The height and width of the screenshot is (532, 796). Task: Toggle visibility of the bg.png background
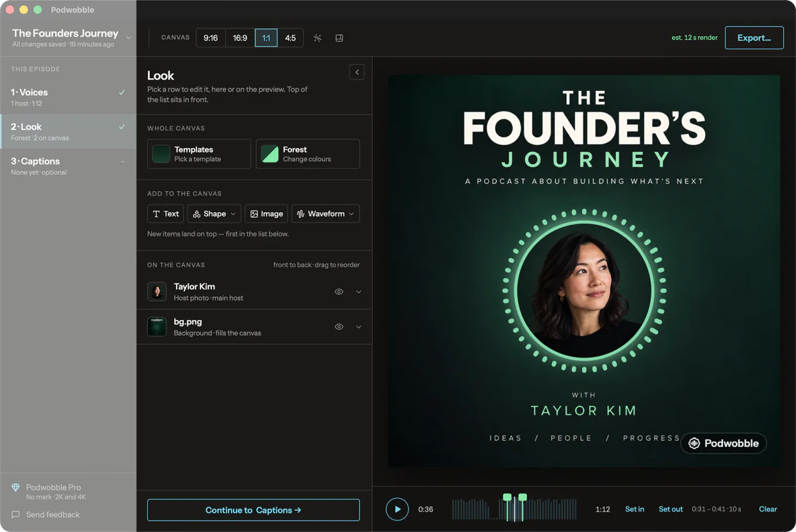pos(339,327)
